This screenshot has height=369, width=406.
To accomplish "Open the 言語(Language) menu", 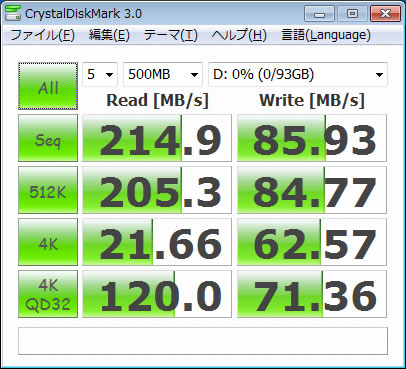I will [x=326, y=35].
